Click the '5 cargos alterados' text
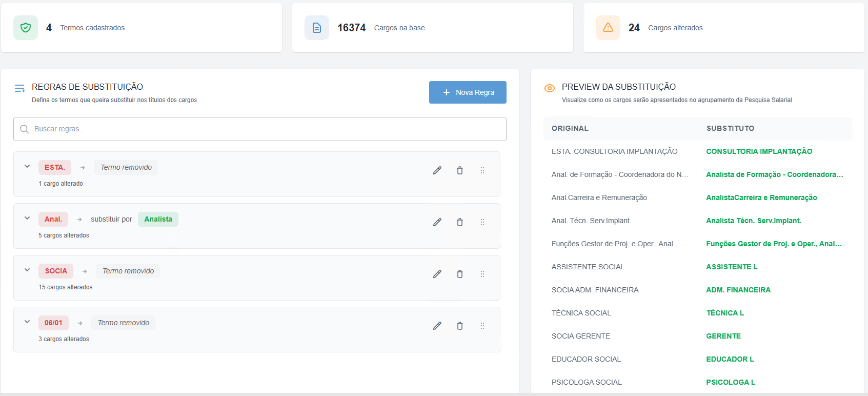Screen dimensions: 868x396 (64, 235)
